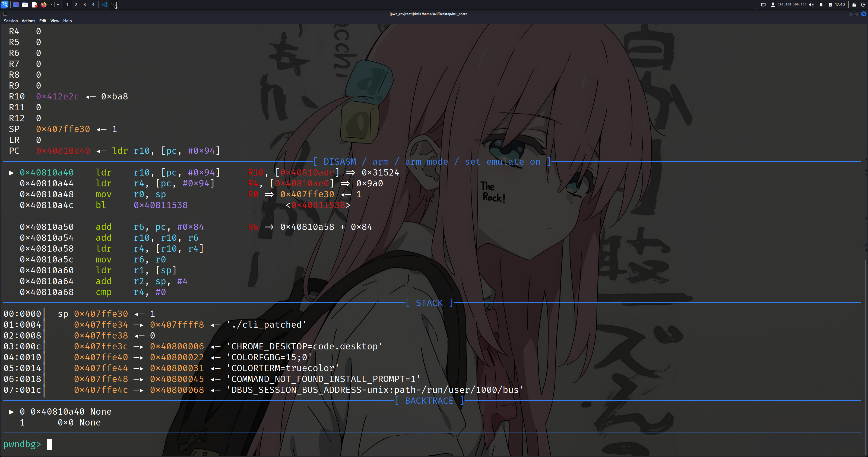The height and width of the screenshot is (457, 868).
Task: Click the DBUS_SESSION_BUS_ADDRESS stack string
Action: coord(375,390)
